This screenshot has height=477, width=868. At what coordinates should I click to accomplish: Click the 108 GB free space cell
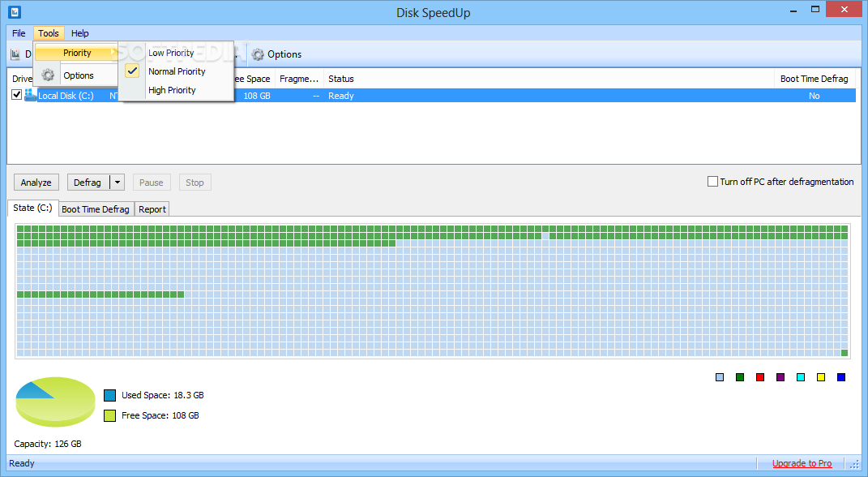257,96
